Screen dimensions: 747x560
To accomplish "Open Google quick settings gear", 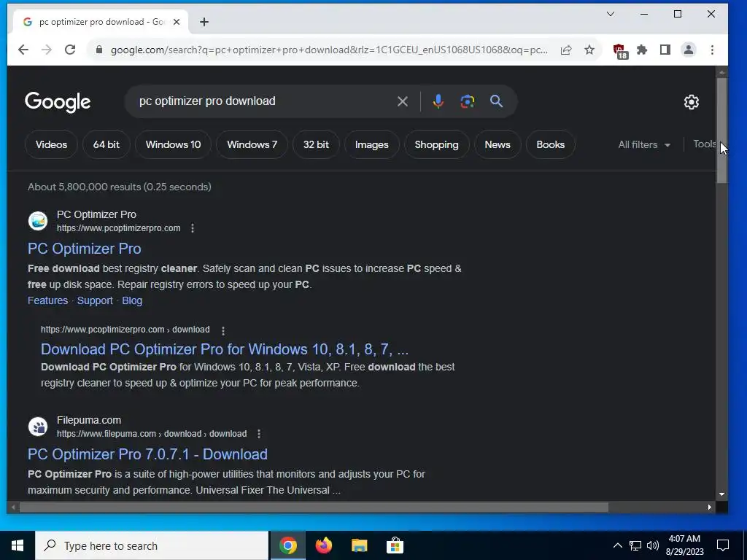I will (x=692, y=102).
